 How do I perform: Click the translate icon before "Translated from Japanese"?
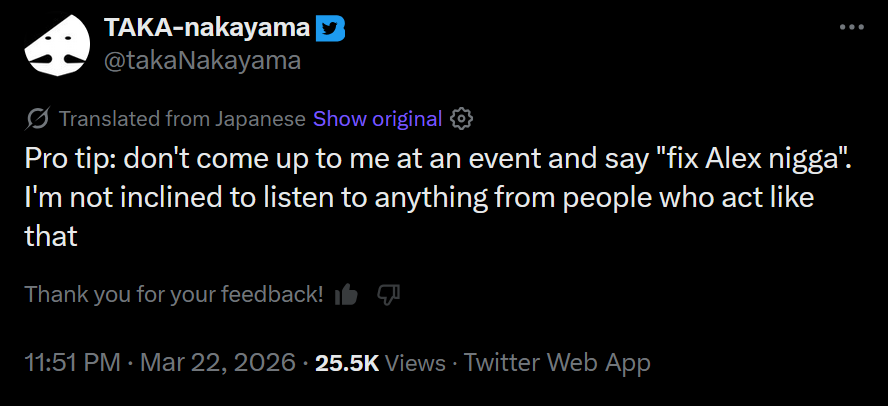[x=37, y=119]
